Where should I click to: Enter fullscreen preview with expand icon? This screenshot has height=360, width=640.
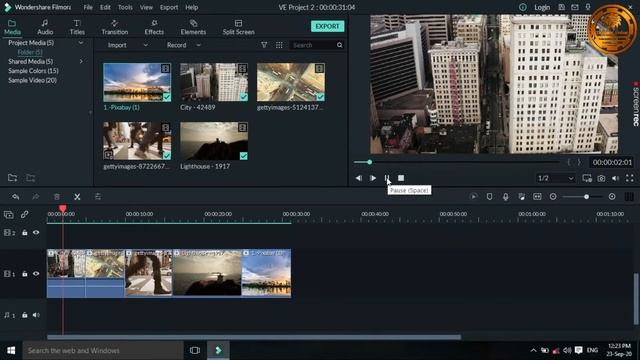(630, 178)
